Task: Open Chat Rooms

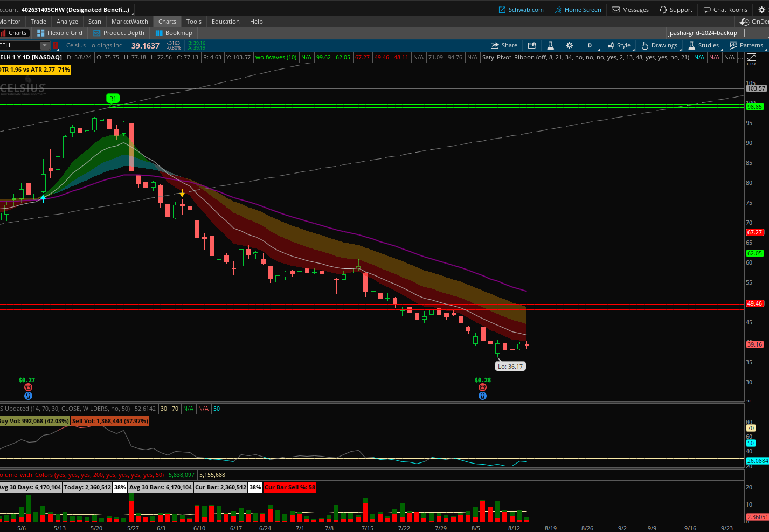Action: 725,10
